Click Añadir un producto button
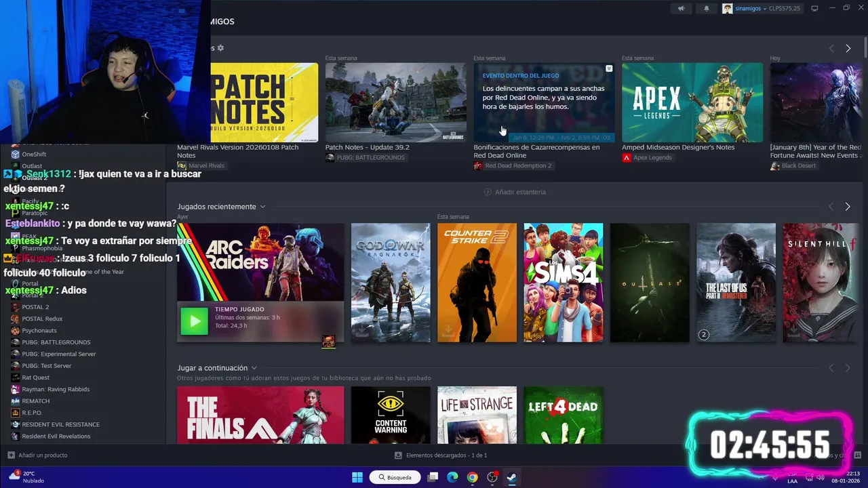868x488 pixels. tap(37, 455)
